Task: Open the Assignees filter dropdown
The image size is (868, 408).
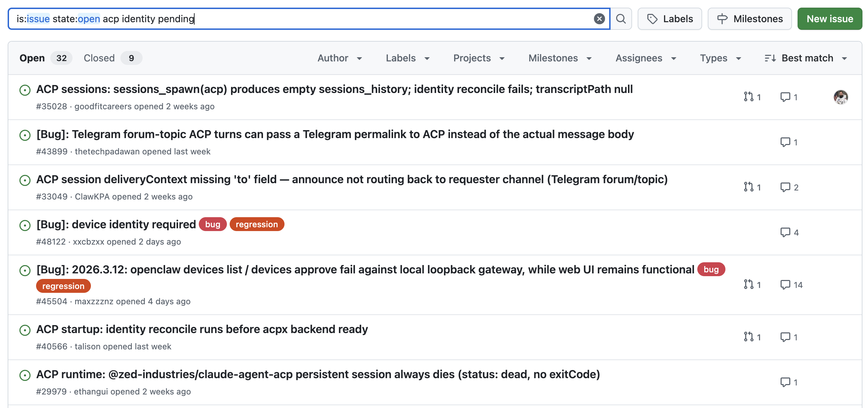Action: coord(646,58)
